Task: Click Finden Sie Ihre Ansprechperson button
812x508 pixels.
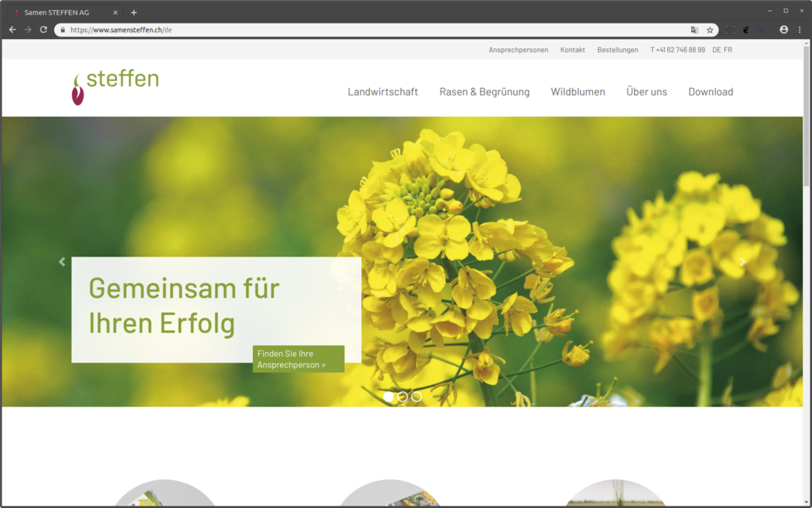Action: (299, 359)
